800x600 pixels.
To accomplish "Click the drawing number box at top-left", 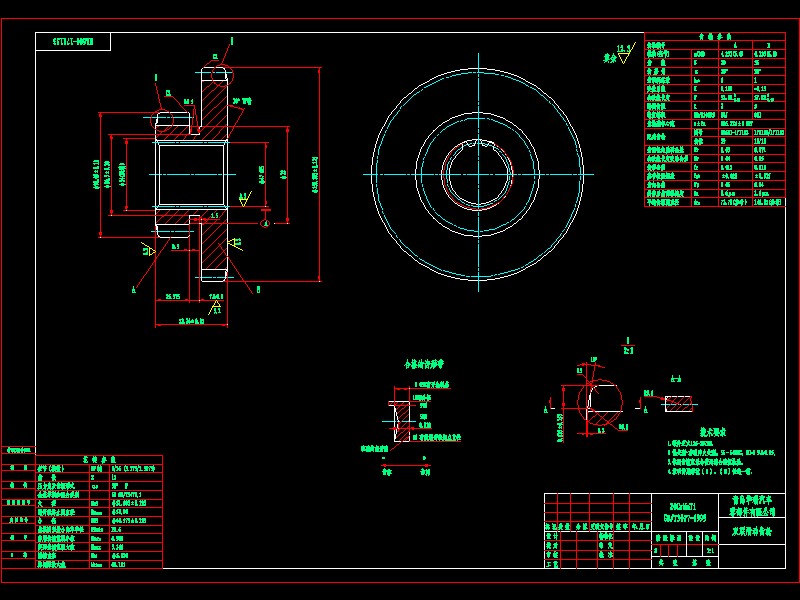I will coord(73,41).
